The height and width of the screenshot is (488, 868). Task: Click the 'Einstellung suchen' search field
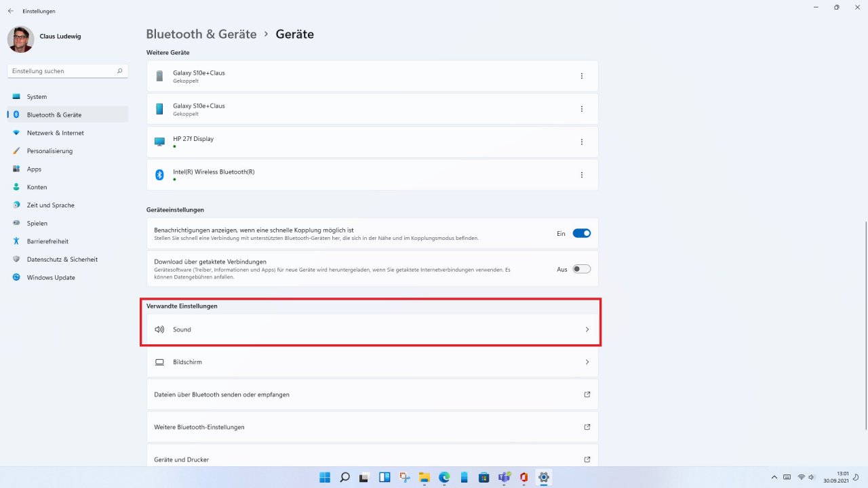pyautogui.click(x=68, y=70)
